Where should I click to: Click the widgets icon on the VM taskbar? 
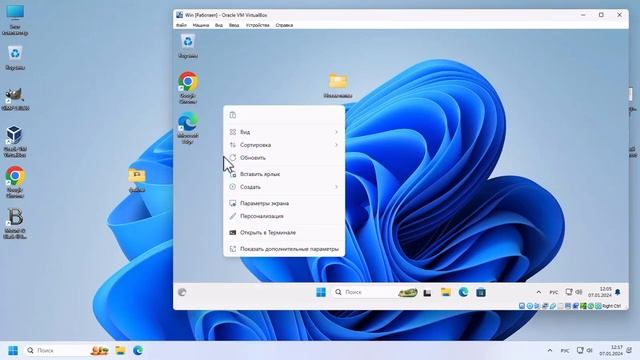[x=182, y=292]
